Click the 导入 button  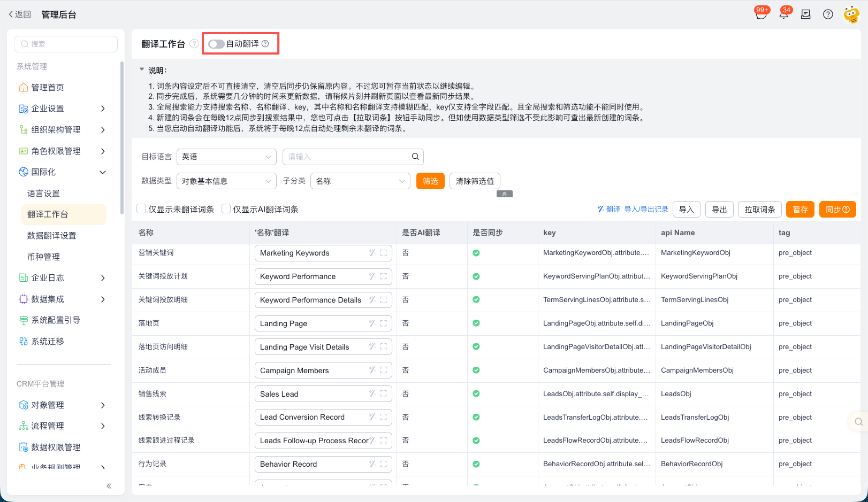click(687, 210)
